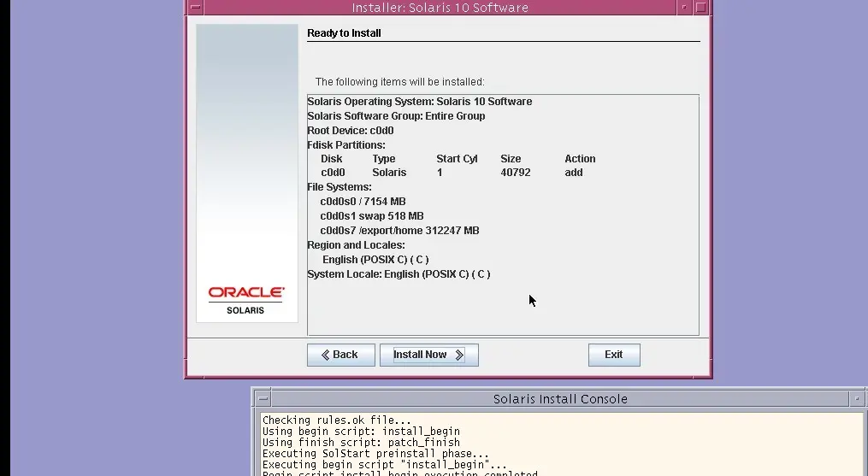
Task: Click the 'File Systems:' label
Action: 340,187
